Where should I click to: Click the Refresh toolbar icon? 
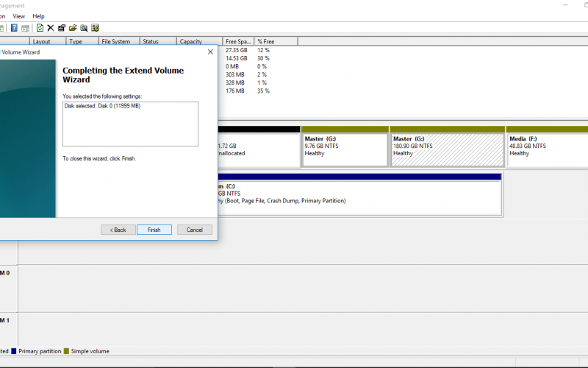[x=40, y=28]
